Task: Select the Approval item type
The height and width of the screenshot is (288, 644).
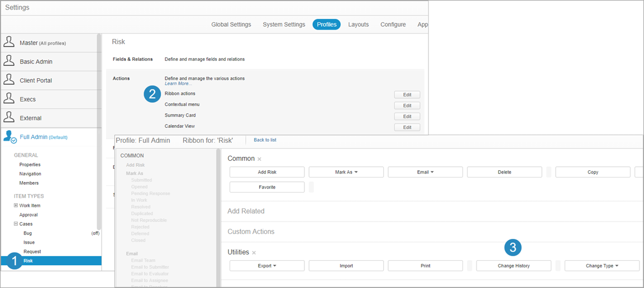Action: [28, 214]
